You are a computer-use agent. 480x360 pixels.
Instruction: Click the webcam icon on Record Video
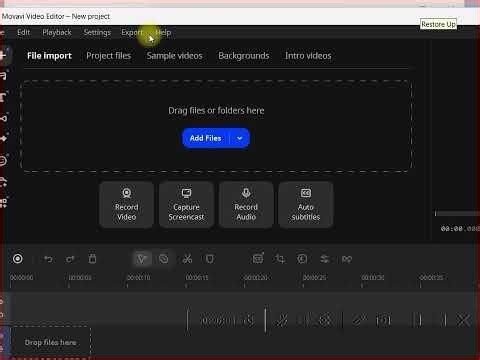(127, 193)
